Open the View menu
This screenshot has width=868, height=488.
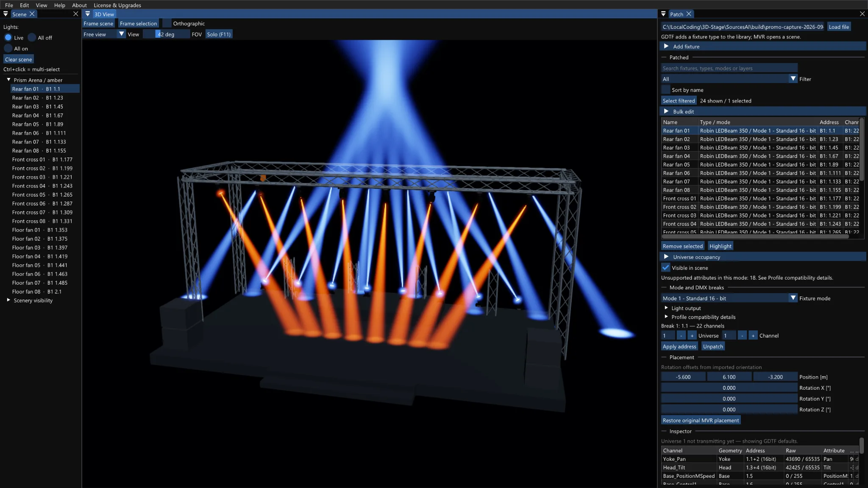[42, 5]
